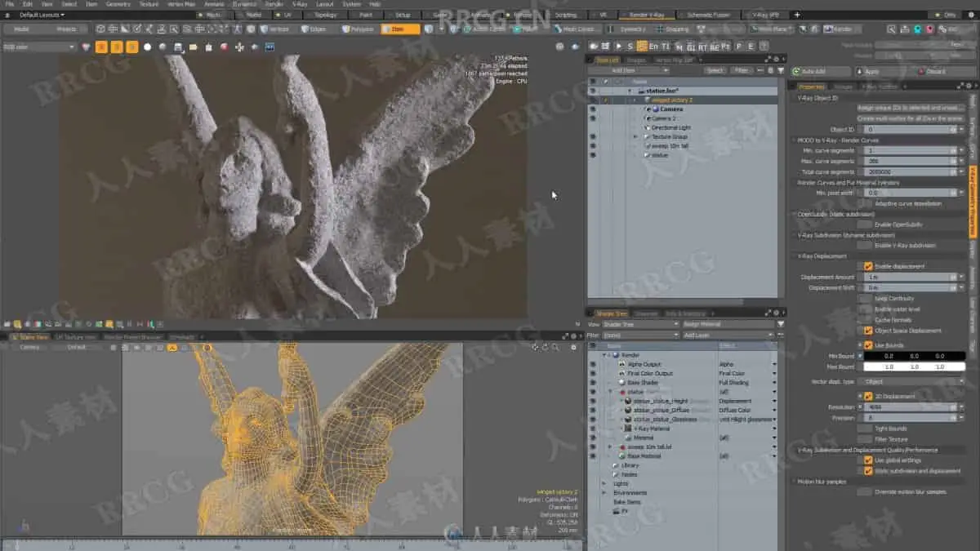Disable the Enable displacement checkbox

[x=868, y=266]
